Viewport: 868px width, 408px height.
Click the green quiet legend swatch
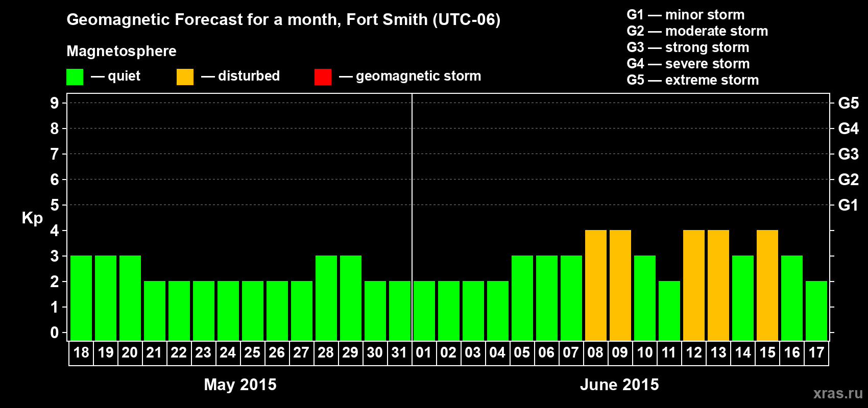point(75,77)
